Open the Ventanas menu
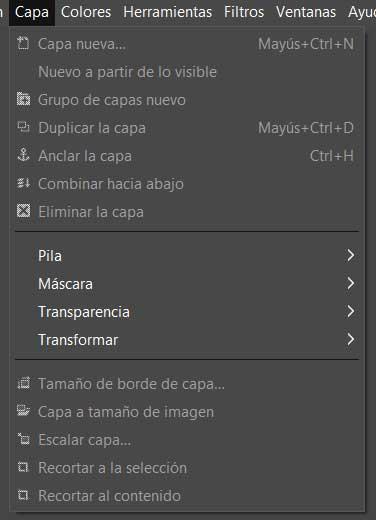The height and width of the screenshot is (520, 376). coord(306,12)
